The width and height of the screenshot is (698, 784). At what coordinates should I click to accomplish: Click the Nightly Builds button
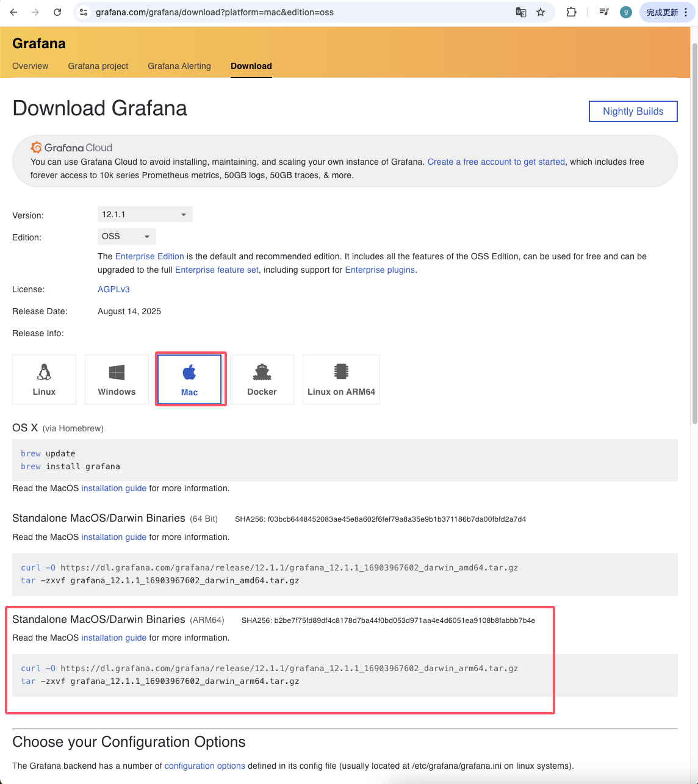(633, 111)
